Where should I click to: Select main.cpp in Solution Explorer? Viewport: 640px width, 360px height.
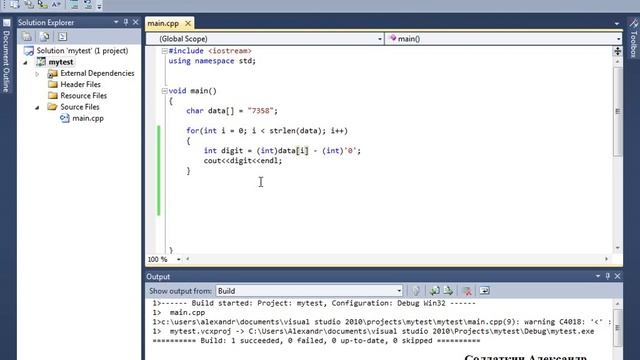point(88,118)
